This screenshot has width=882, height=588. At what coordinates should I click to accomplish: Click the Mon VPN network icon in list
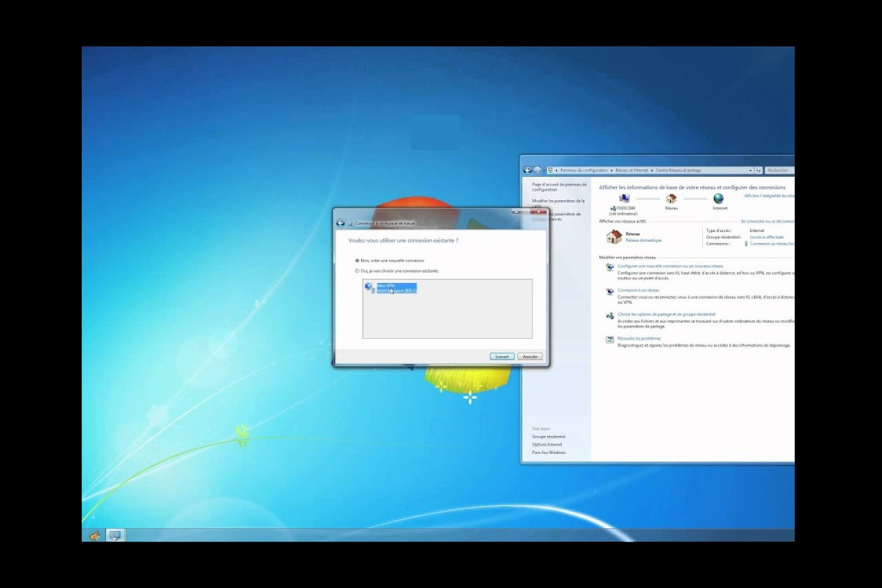click(x=369, y=288)
